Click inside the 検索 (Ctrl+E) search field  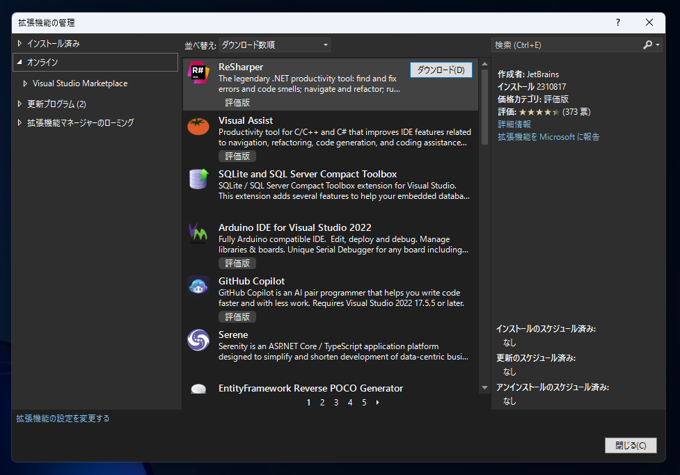pyautogui.click(x=566, y=45)
